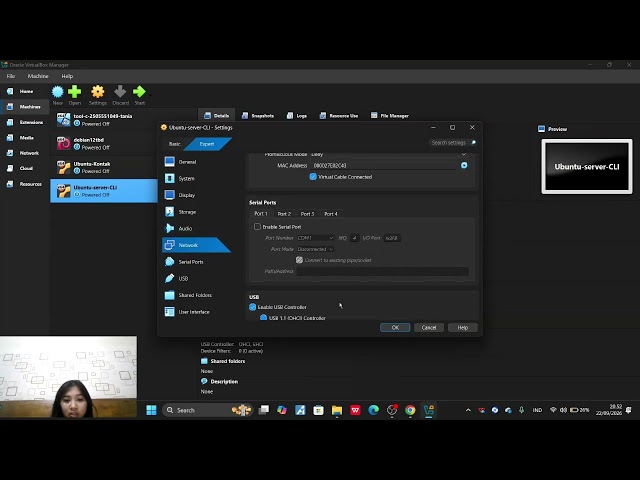Viewport: 640px width, 480px height.
Task: Open the Machine menu
Action: pyautogui.click(x=38, y=76)
